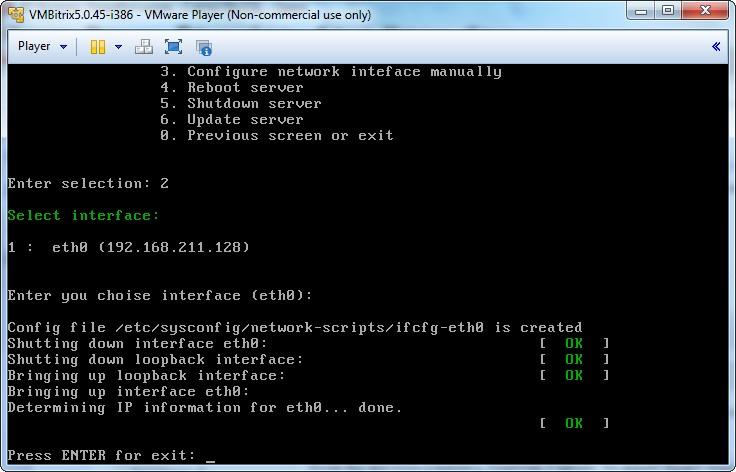Click the '6. Update server' line

(x=245, y=119)
